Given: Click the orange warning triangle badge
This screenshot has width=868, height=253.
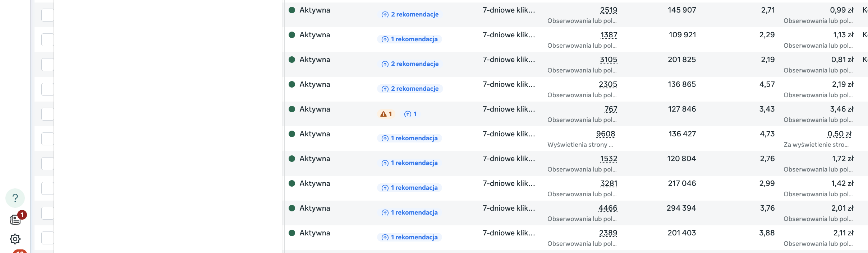Looking at the screenshot, I should click(386, 114).
